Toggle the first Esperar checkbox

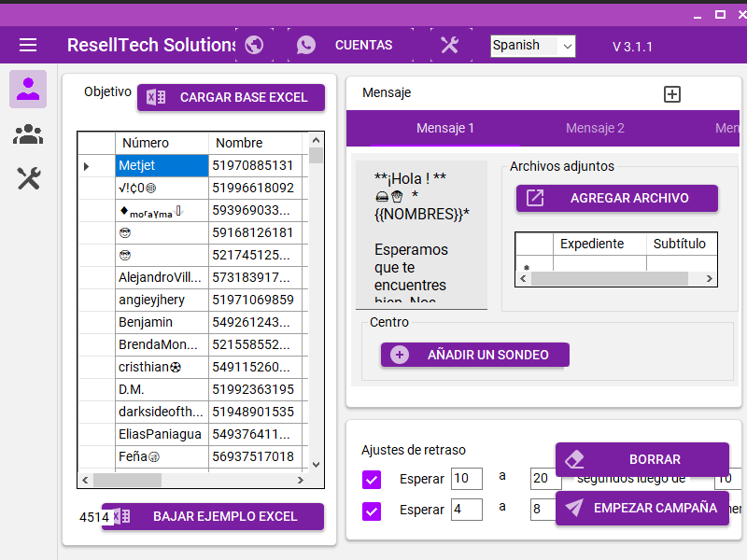coord(372,480)
